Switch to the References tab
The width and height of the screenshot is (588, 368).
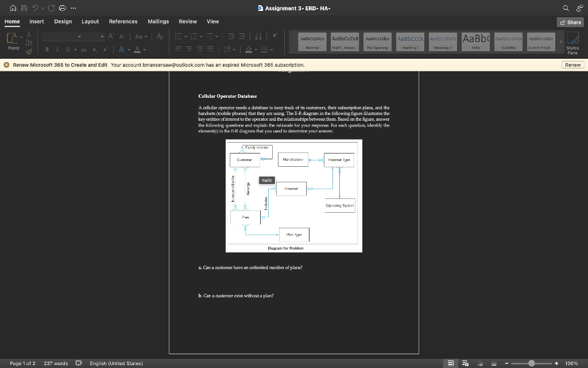point(123,21)
